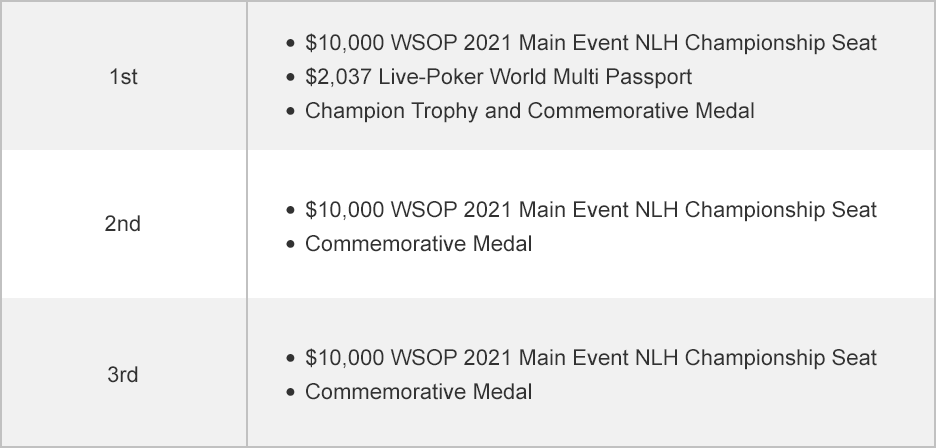Select the 1st place Main Event Championship Seat text

pyautogui.click(x=590, y=43)
